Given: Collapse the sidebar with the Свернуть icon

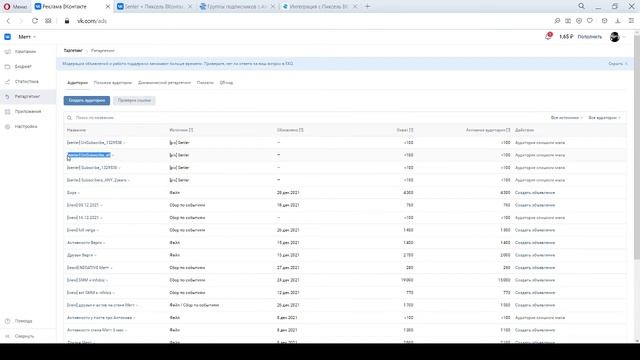Looking at the screenshot, I should click(7, 336).
